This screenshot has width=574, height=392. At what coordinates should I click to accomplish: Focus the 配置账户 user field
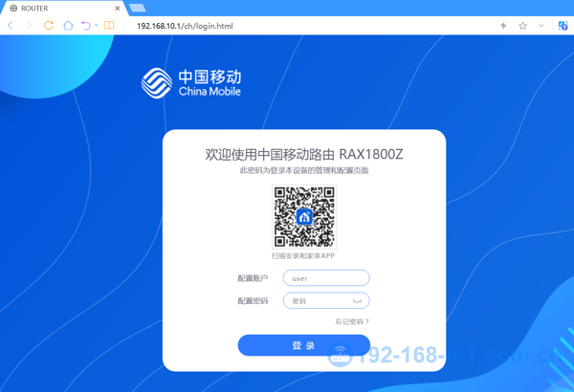point(326,278)
